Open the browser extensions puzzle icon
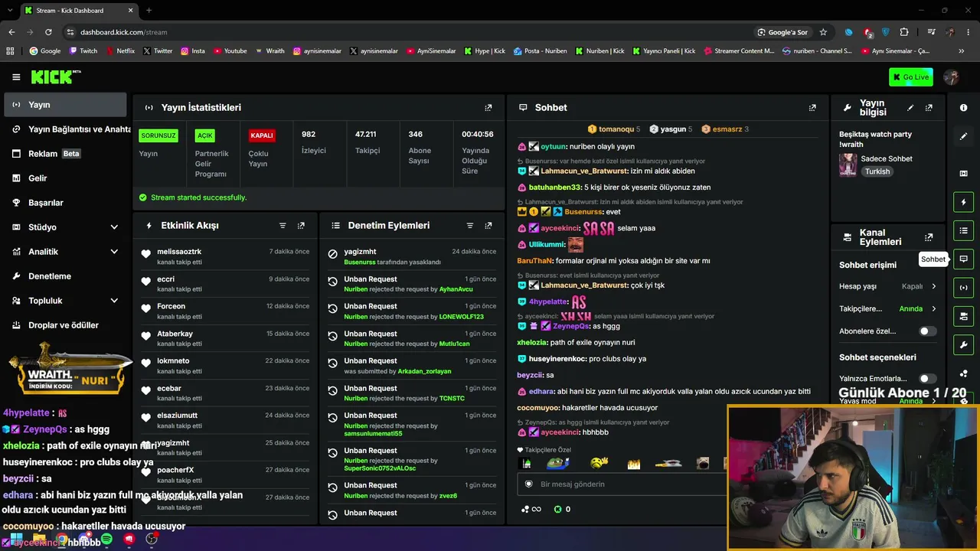980x551 pixels. click(x=904, y=32)
